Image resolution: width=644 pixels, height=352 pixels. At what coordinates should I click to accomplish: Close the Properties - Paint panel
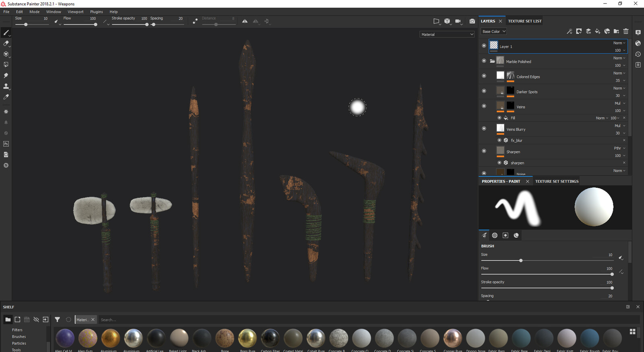tap(527, 181)
